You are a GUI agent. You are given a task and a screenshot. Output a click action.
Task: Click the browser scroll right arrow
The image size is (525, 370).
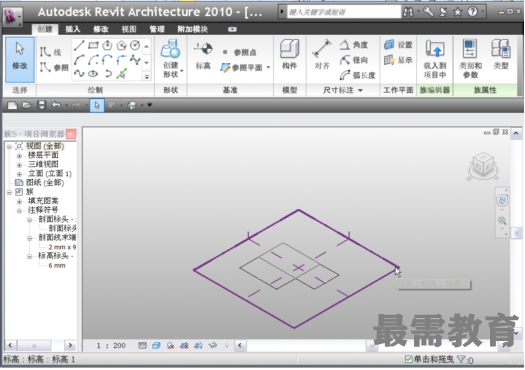pyautogui.click(x=70, y=345)
